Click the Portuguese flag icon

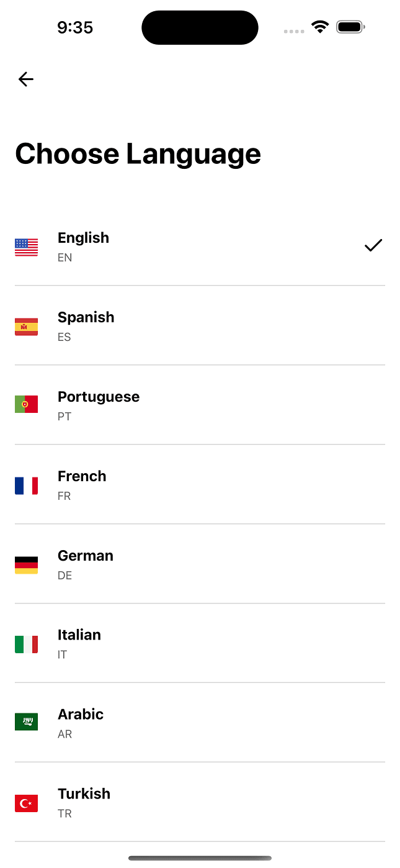(26, 404)
